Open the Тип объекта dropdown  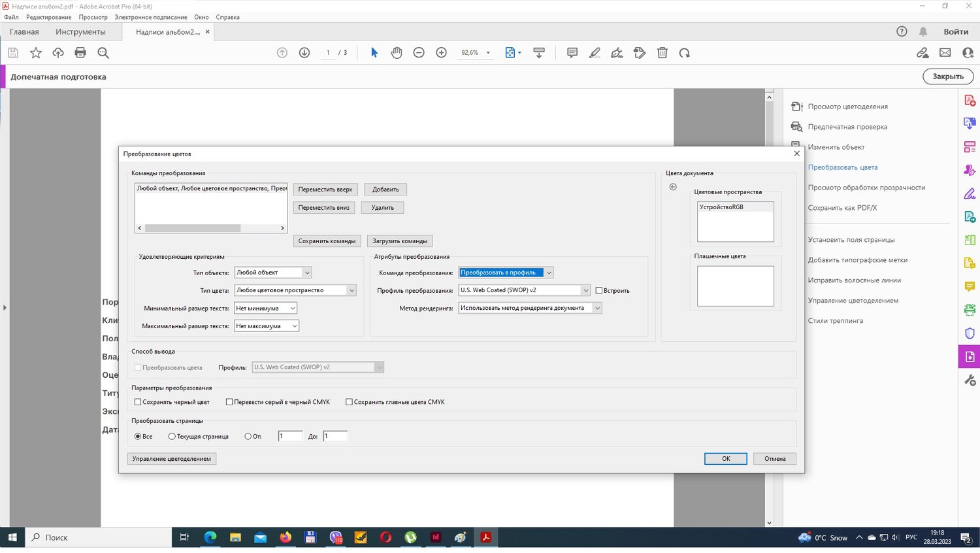pos(273,273)
